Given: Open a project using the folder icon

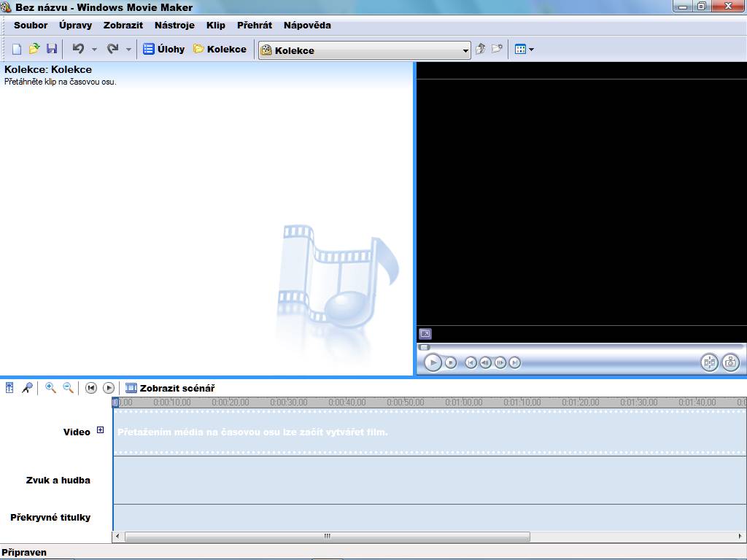Looking at the screenshot, I should [x=34, y=49].
